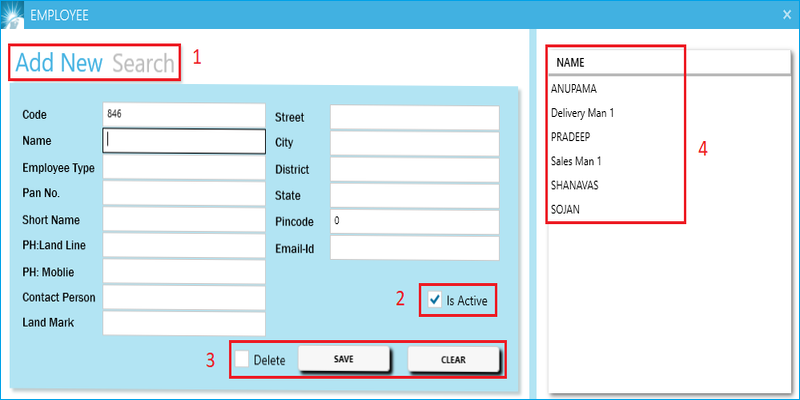Select the Pincode input box
The height and width of the screenshot is (400, 800).
click(x=414, y=221)
